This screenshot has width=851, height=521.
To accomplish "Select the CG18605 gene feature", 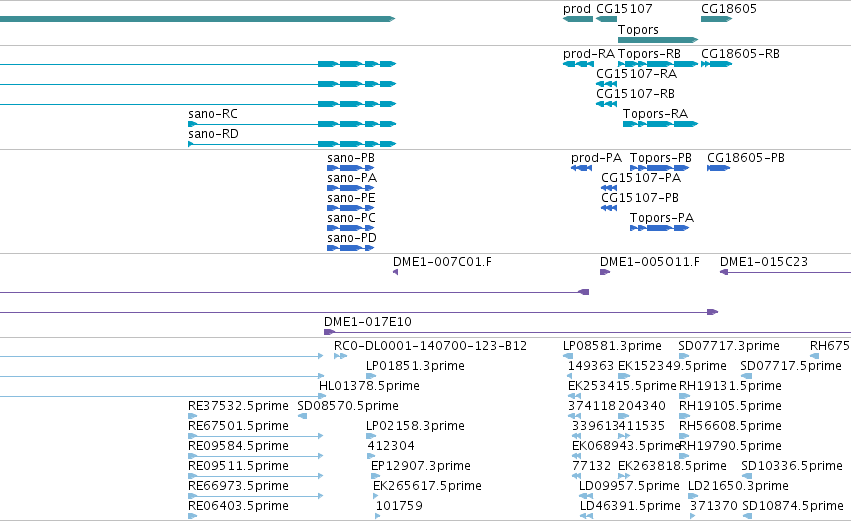I will tap(716, 19).
